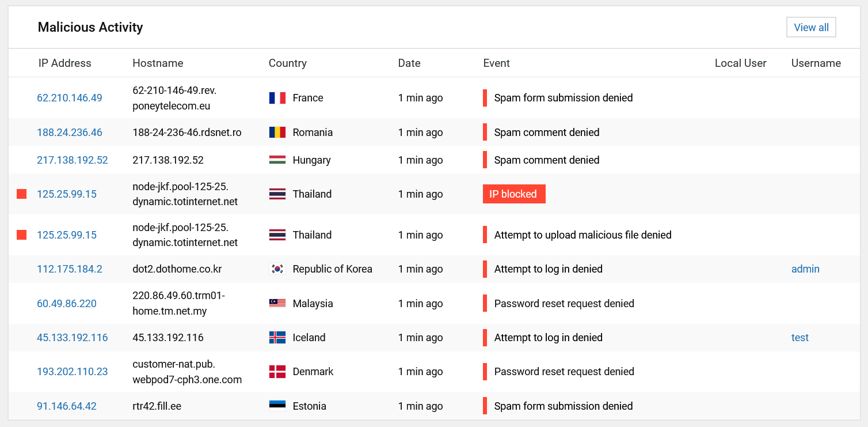
Task: Click the Thailand flag in IP blocked row
Action: (277, 194)
